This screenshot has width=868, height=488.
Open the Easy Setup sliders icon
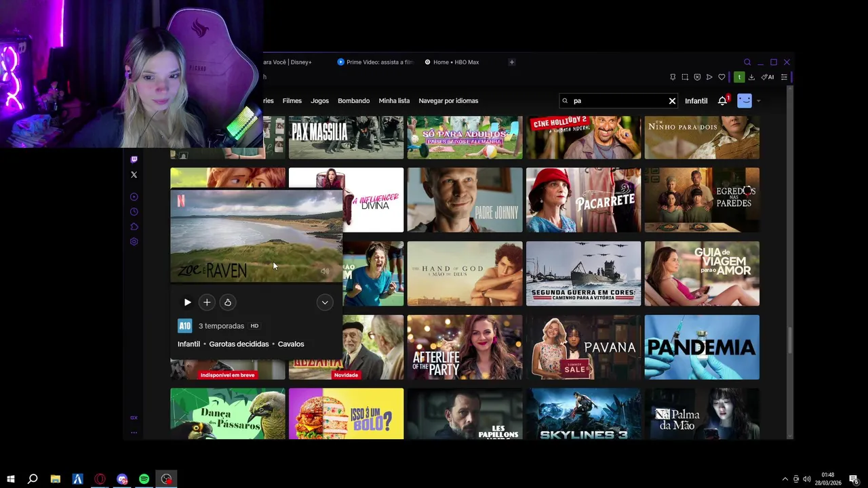784,77
